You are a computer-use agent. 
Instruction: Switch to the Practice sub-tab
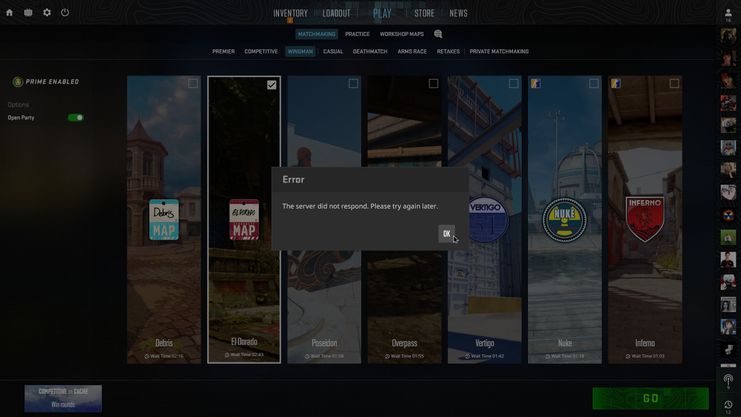(357, 34)
